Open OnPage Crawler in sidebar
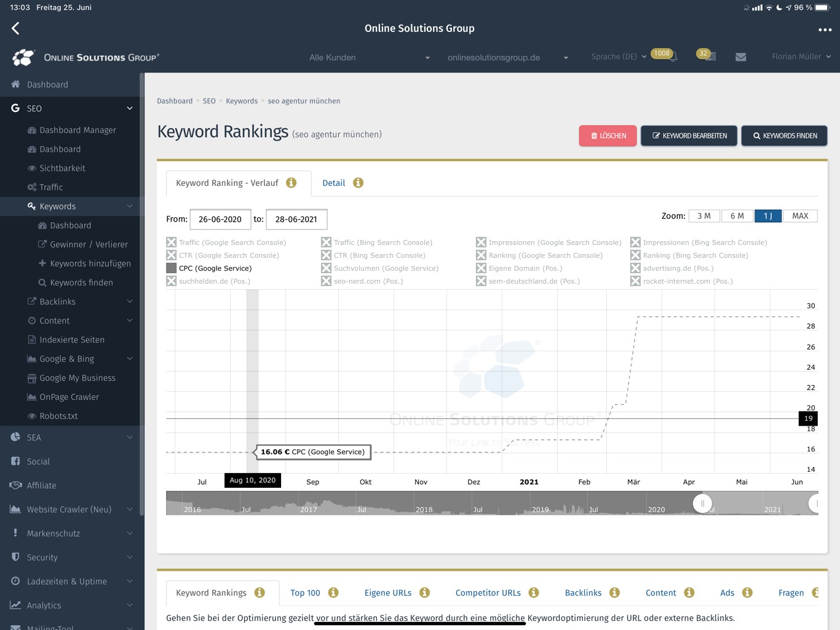 pyautogui.click(x=70, y=397)
